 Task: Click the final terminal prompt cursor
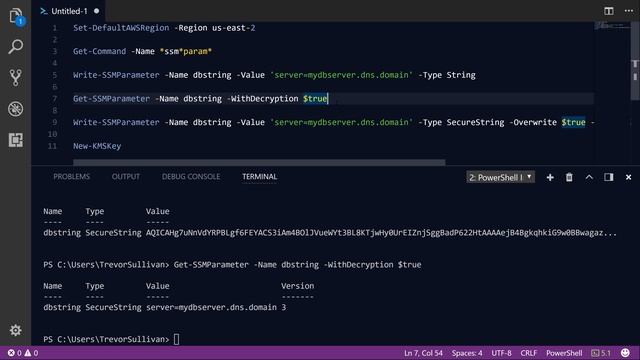tap(176, 339)
